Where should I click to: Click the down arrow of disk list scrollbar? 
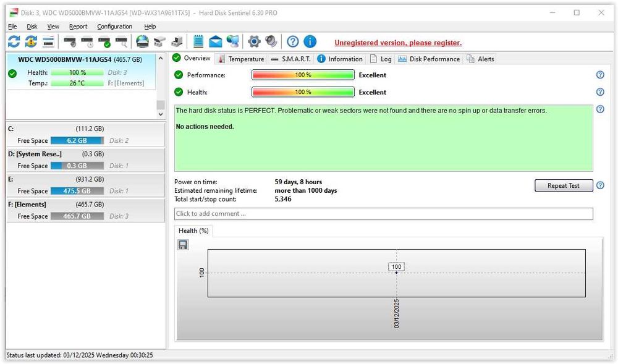(161, 114)
